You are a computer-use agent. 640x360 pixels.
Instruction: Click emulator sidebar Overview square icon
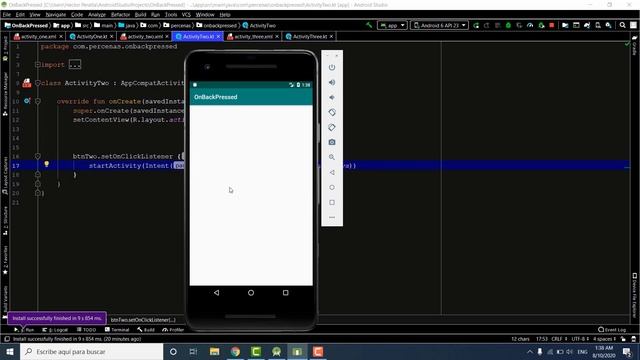(x=332, y=202)
